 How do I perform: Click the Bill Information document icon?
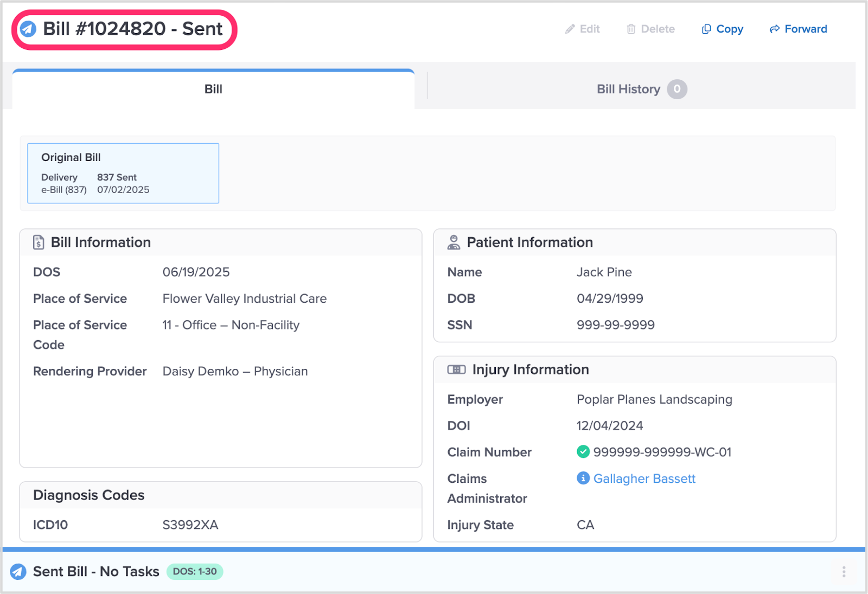click(x=39, y=242)
